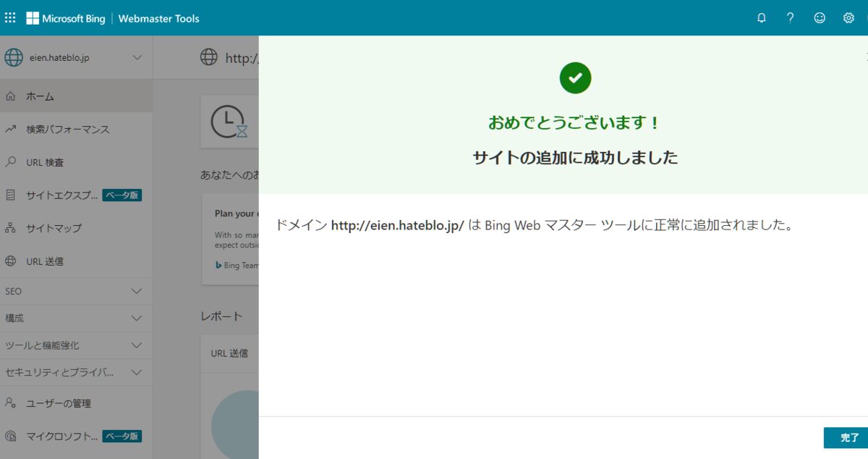
Task: Click the Webmaster Tools title link
Action: pos(159,18)
